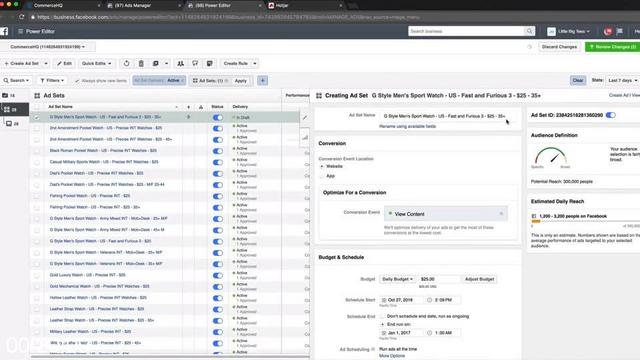The width and height of the screenshot is (640, 360).
Task: Click the trash delete icon
Action: pyautogui.click(x=141, y=64)
